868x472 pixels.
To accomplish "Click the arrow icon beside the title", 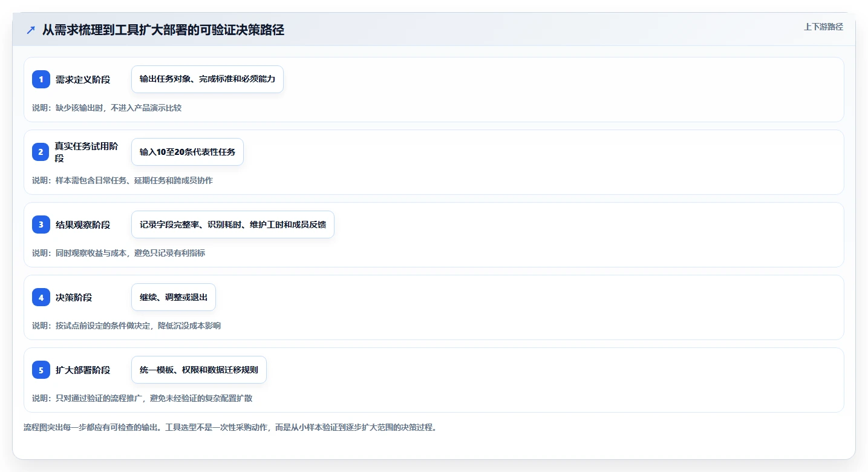I will pos(31,30).
